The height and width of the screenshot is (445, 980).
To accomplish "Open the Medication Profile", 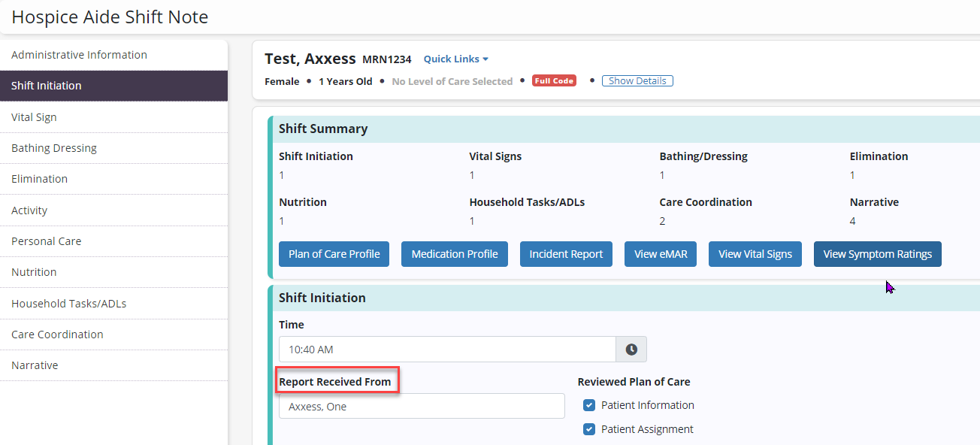I will (455, 254).
